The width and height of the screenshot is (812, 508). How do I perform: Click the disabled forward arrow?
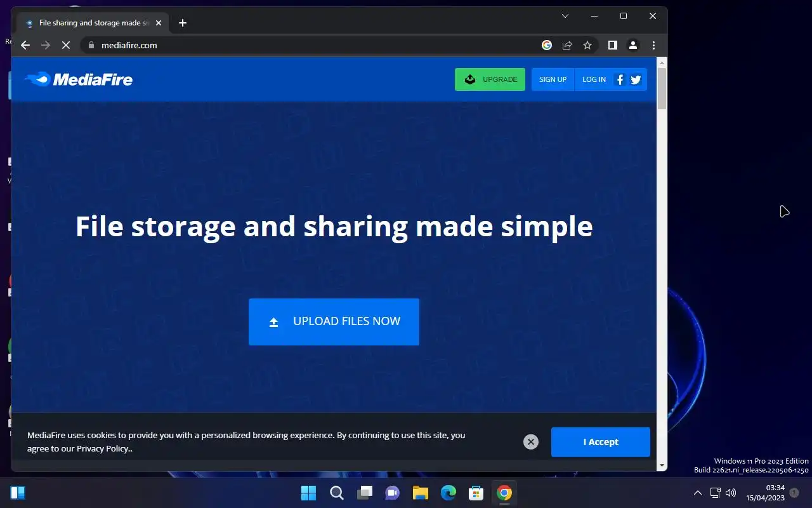(x=45, y=45)
